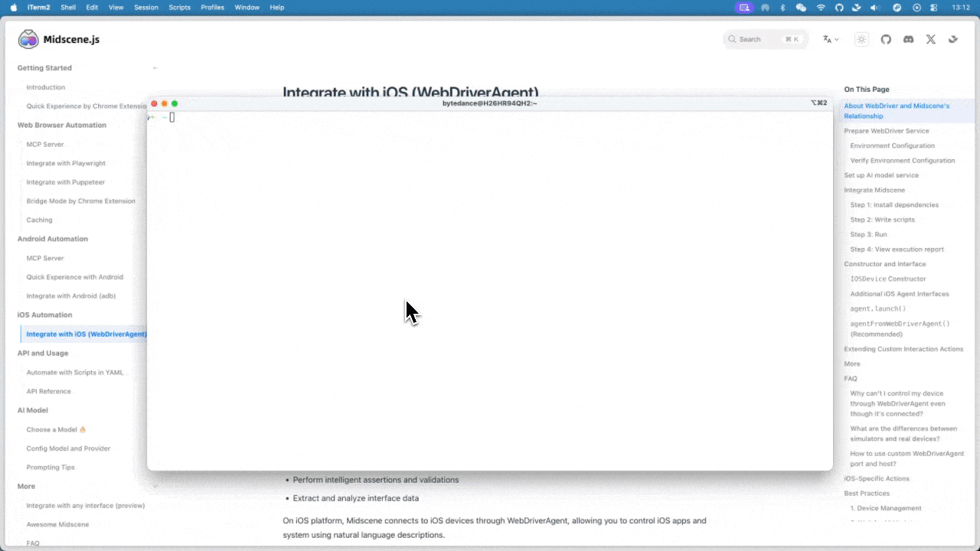The width and height of the screenshot is (980, 551).
Task: Open the Choose a Model page
Action: (56, 429)
